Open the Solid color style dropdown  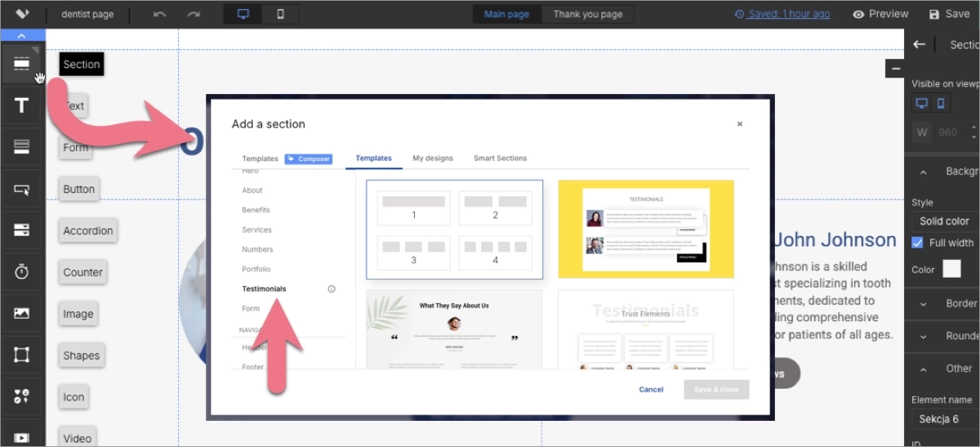[946, 221]
